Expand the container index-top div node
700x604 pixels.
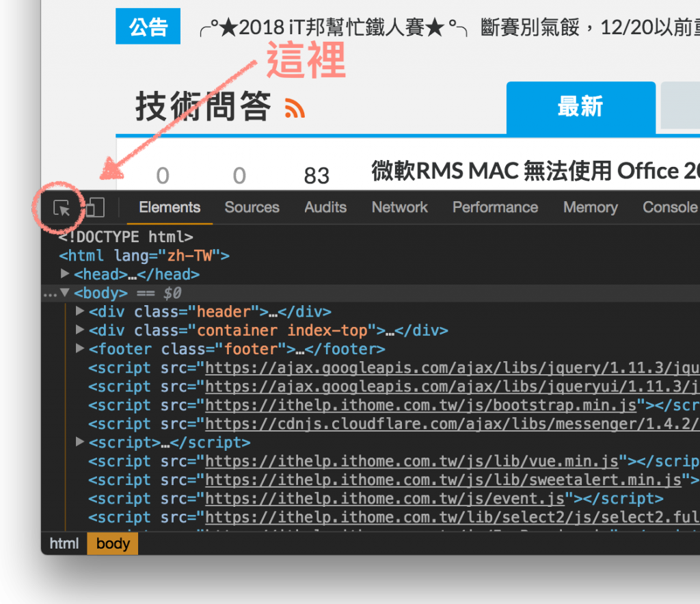[80, 330]
